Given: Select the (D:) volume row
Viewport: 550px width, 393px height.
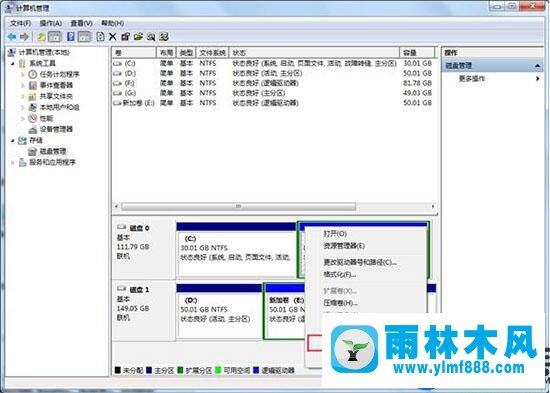Looking at the screenshot, I should tap(273, 73).
